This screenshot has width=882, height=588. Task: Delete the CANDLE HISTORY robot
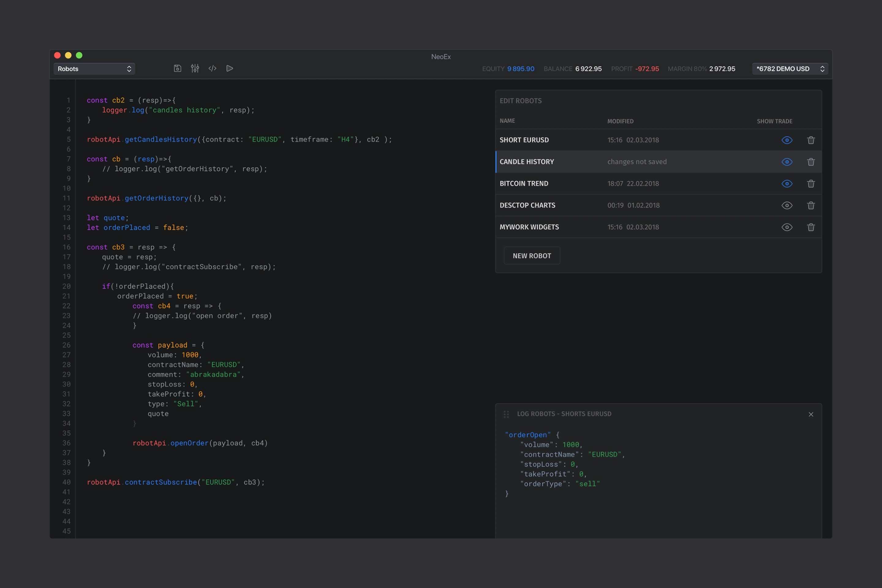tap(811, 162)
